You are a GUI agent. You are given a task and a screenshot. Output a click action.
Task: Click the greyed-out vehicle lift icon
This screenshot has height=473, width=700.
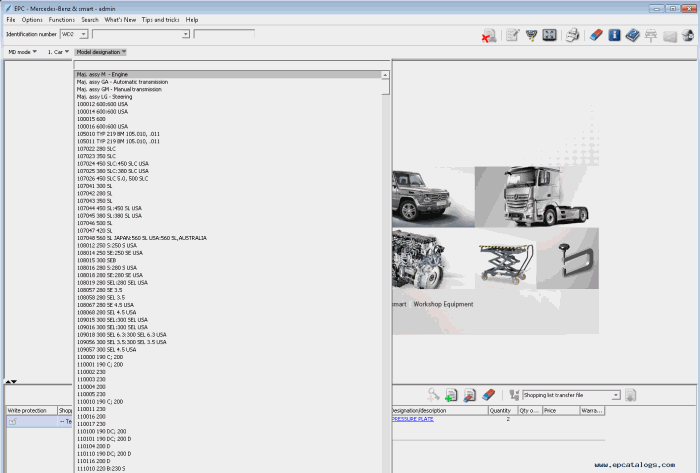tap(651, 36)
